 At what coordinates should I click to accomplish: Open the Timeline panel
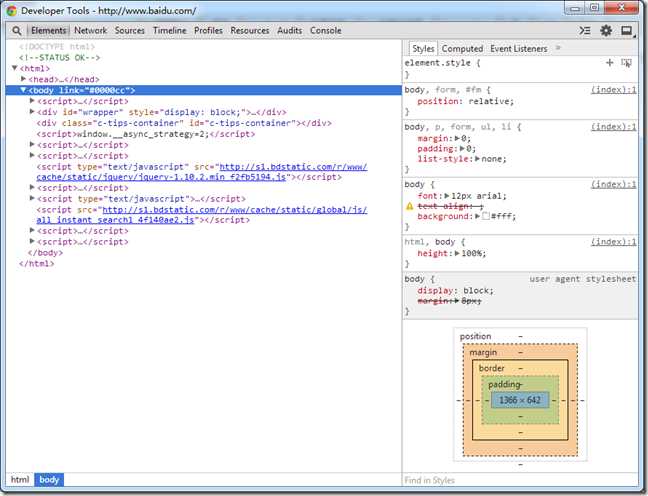(169, 31)
